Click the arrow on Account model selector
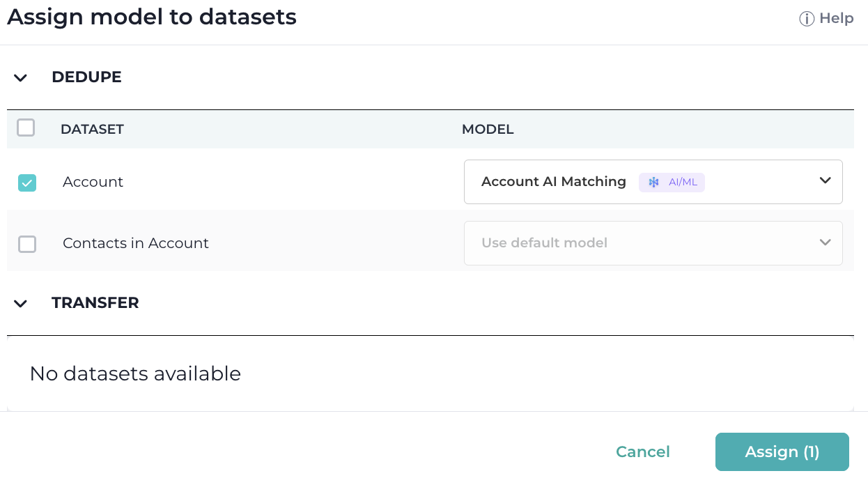Image resolution: width=868 pixels, height=478 pixels. (x=826, y=181)
